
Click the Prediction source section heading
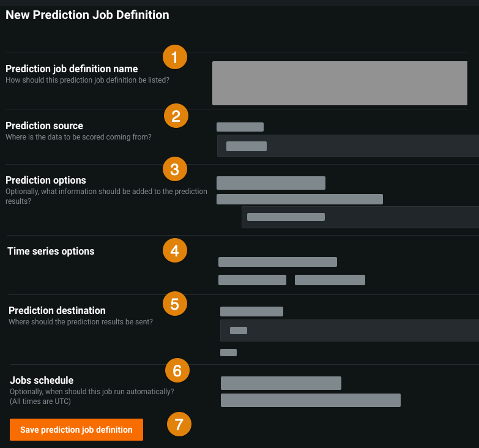point(44,126)
